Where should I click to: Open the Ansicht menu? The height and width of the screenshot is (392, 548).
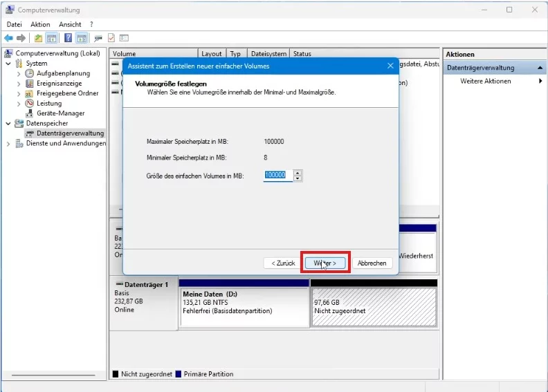pos(70,24)
